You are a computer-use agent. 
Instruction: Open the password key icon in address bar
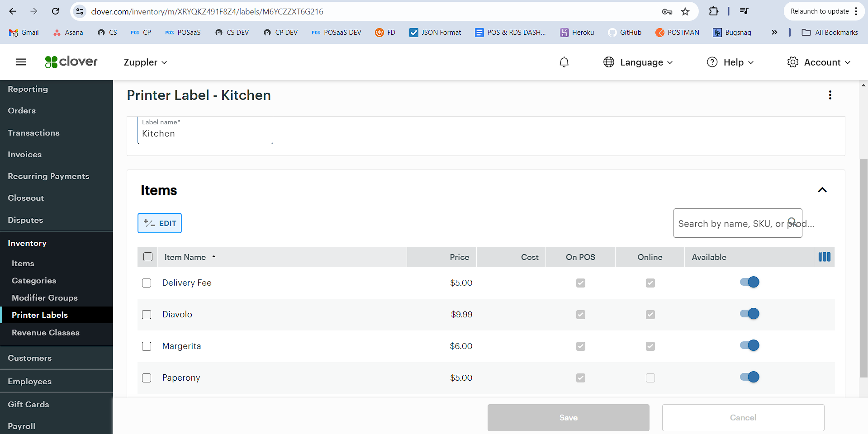pos(667,12)
